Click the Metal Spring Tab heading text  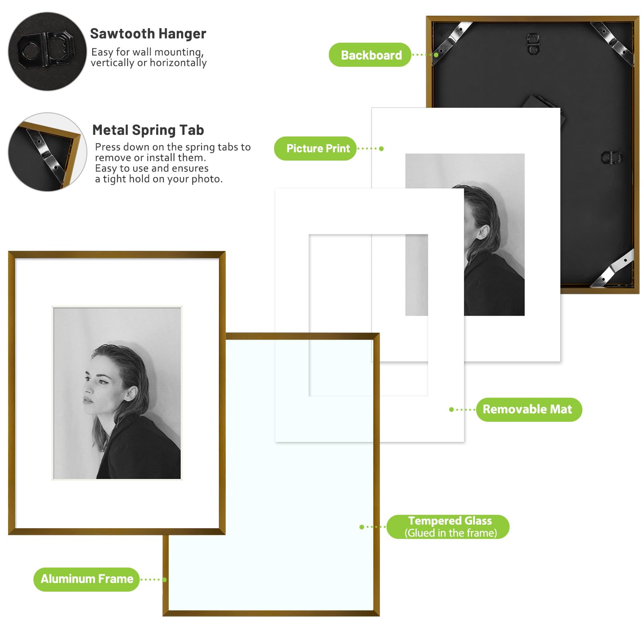click(x=148, y=130)
